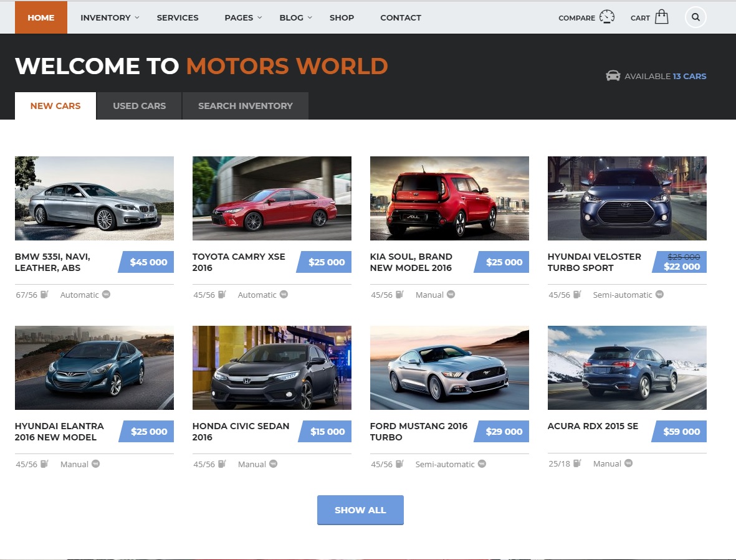Open the Hyundai Elantra photo
Image resolution: width=736 pixels, height=560 pixels.
[94, 368]
